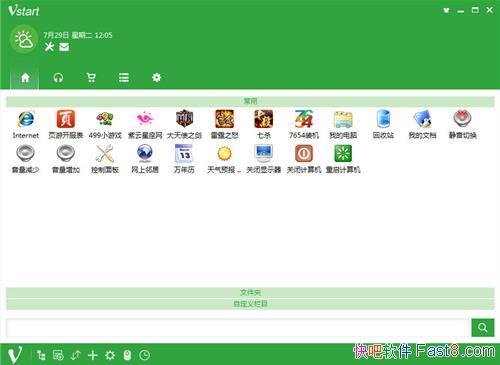Switch to the gear tab
Screen dimensions: 500x365
click(x=156, y=78)
